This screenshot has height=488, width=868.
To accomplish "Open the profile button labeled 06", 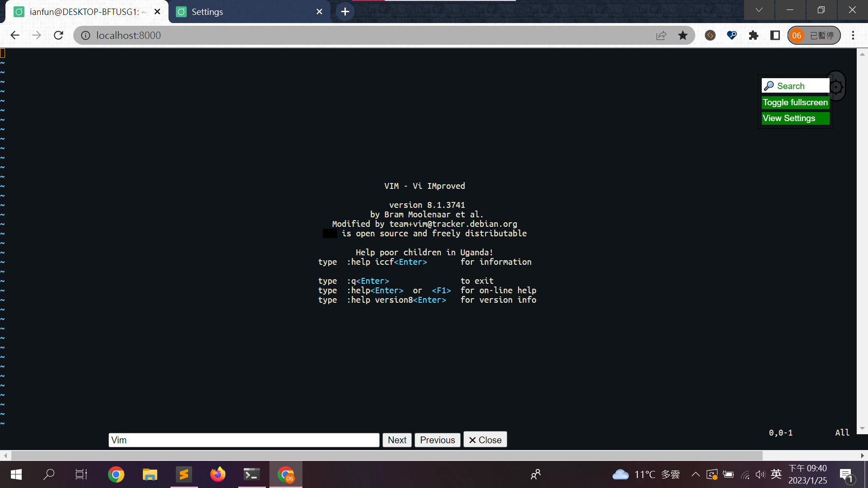I will (814, 35).
